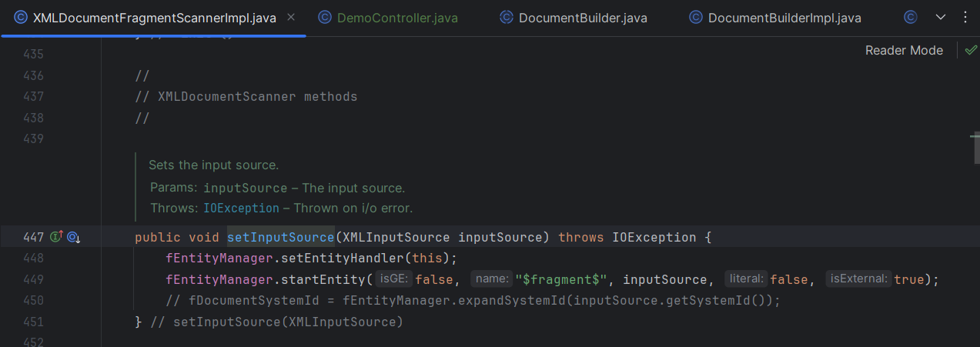
Task: Click the green inspections checkmark icon
Action: coord(971,50)
